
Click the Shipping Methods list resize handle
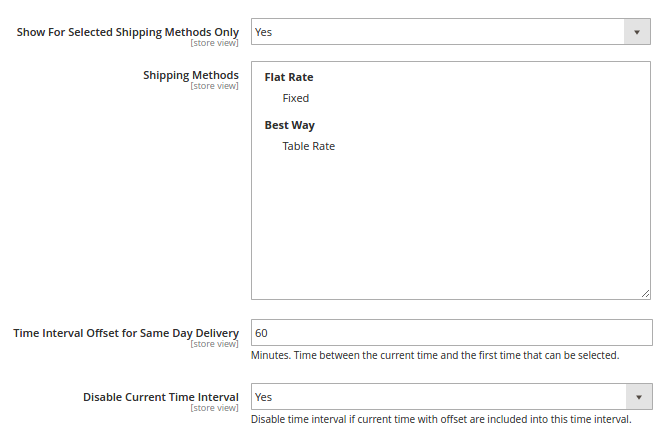[x=646, y=293]
